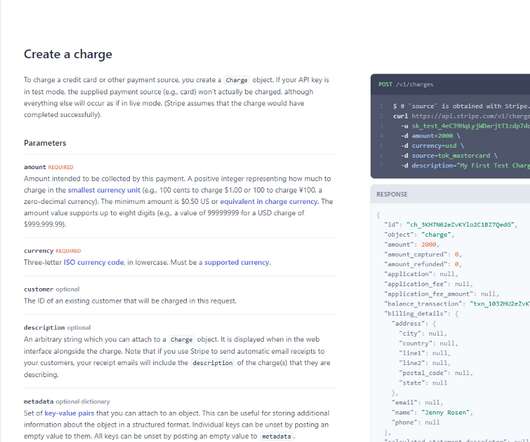Select the 'metadata' parameter name
This screenshot has width=530, height=442.
click(39, 401)
